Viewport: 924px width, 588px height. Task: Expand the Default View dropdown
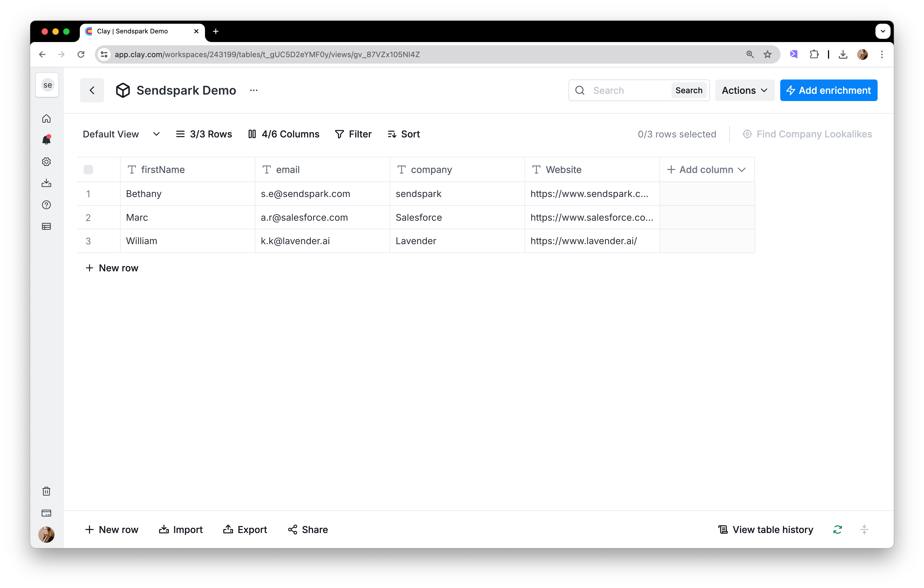tap(121, 134)
